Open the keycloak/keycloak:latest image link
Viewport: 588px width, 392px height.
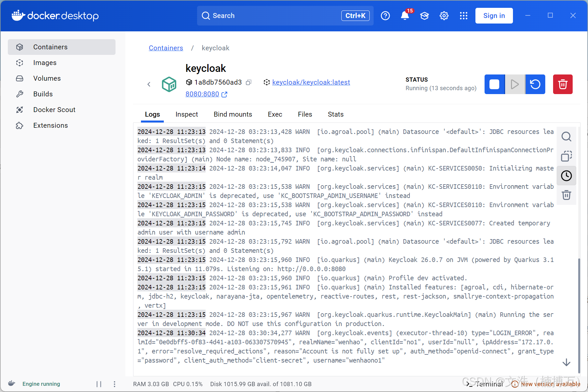(311, 82)
